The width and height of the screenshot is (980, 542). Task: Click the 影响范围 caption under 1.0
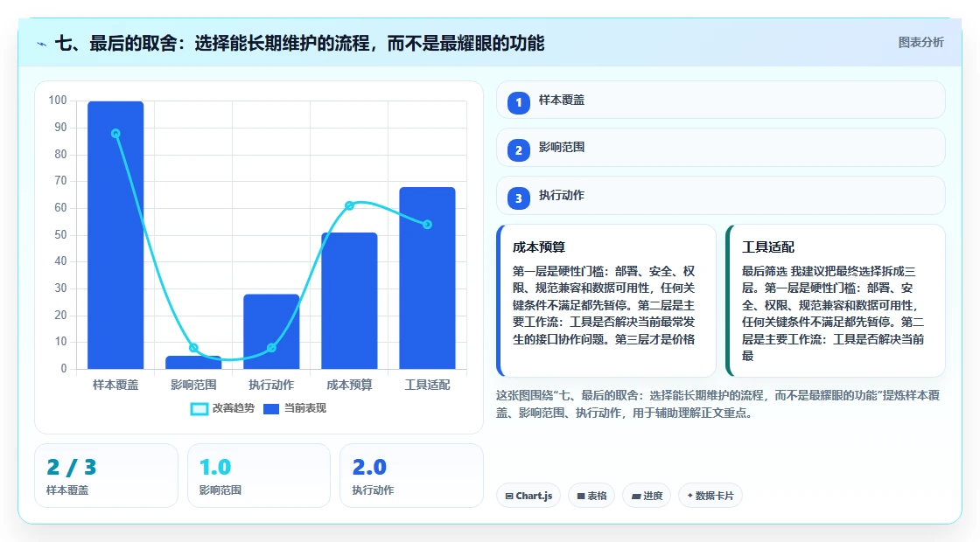[220, 490]
